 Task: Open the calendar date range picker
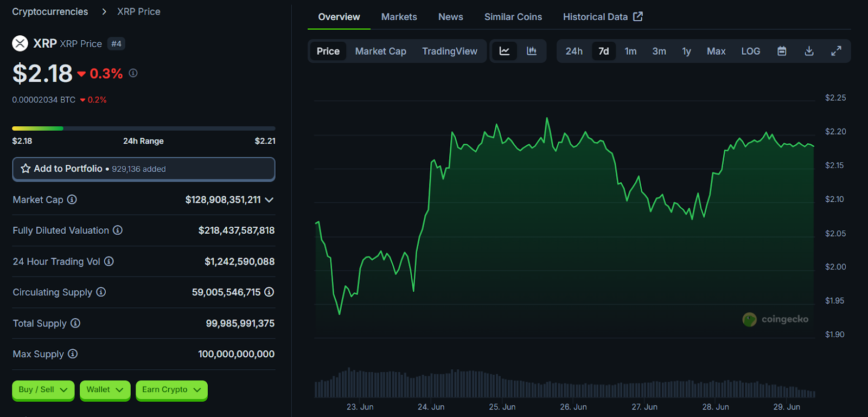coord(782,51)
